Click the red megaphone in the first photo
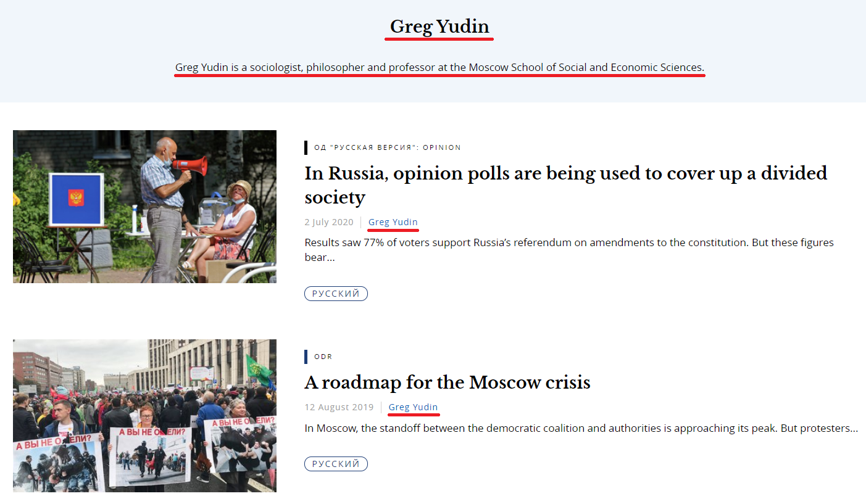The width and height of the screenshot is (866, 504). tap(190, 166)
